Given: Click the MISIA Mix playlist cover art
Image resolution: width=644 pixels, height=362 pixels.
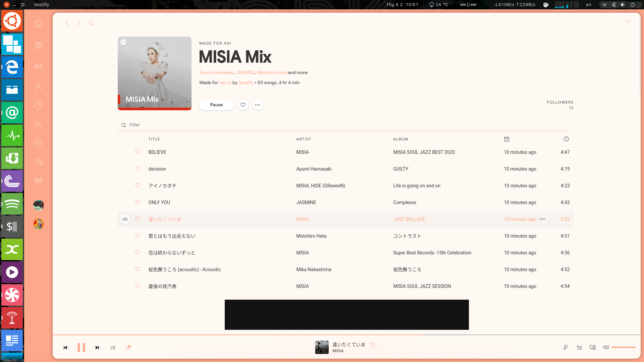Looking at the screenshot, I should point(155,73).
